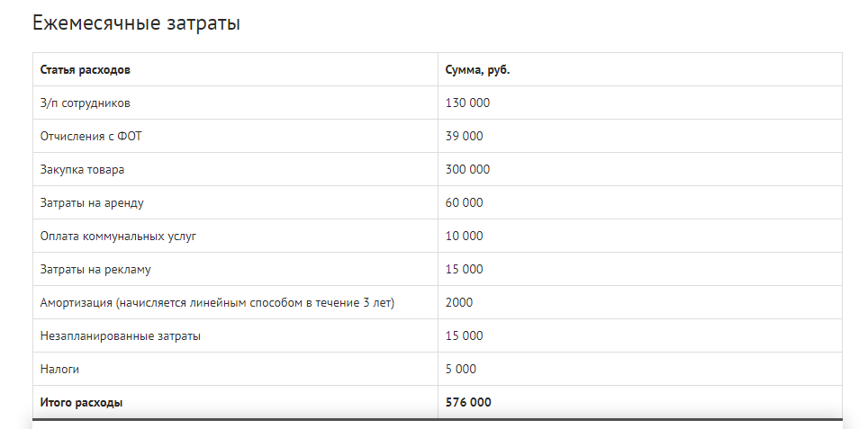868x429 pixels.
Task: Click the 130 000 salary amount cell
Action: (467, 103)
